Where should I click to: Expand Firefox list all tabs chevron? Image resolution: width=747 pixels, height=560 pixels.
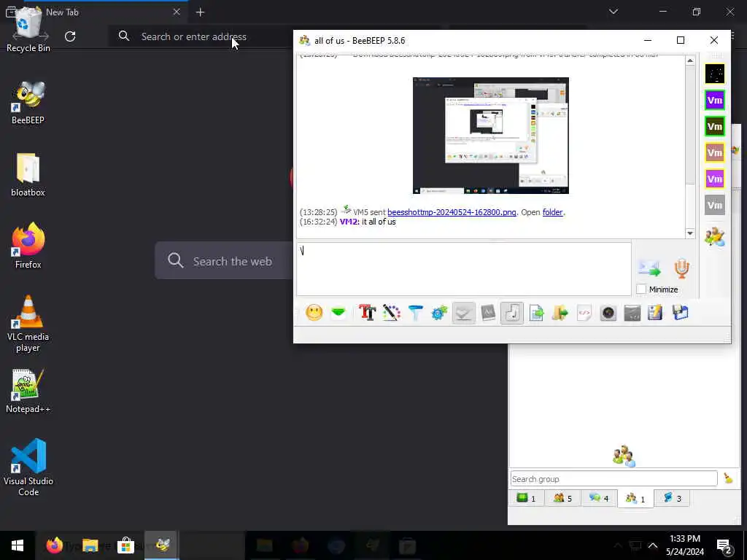(x=613, y=12)
